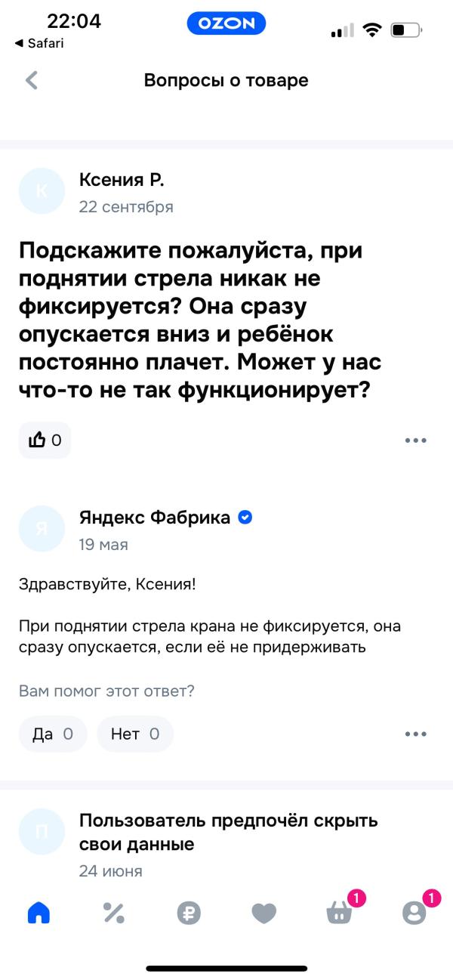
Task: Open the three-dot menu under the answer
Action: [x=415, y=733]
